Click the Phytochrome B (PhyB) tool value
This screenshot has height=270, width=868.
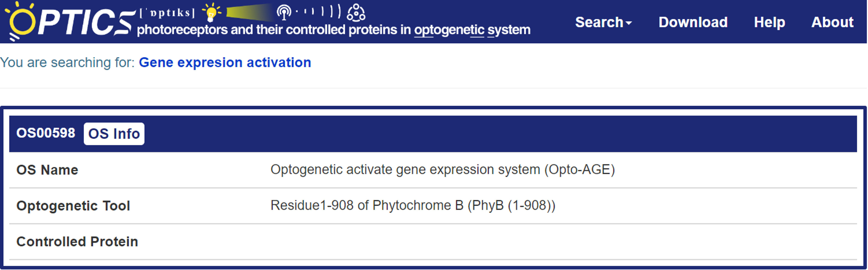click(x=413, y=205)
